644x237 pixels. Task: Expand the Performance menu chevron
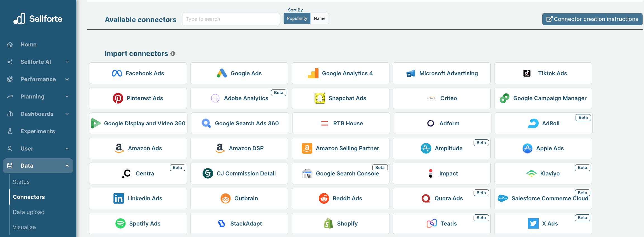point(67,79)
